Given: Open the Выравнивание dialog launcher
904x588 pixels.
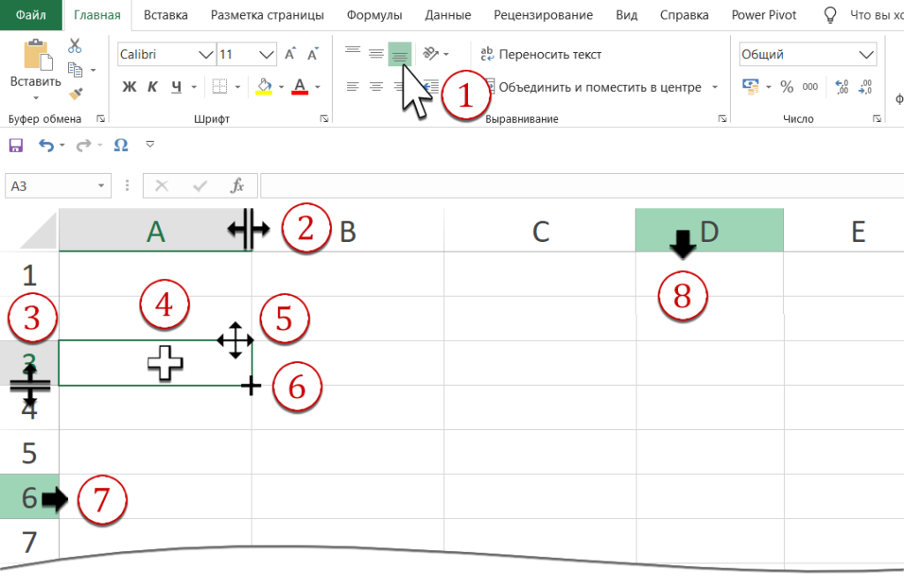Looking at the screenshot, I should point(722,118).
